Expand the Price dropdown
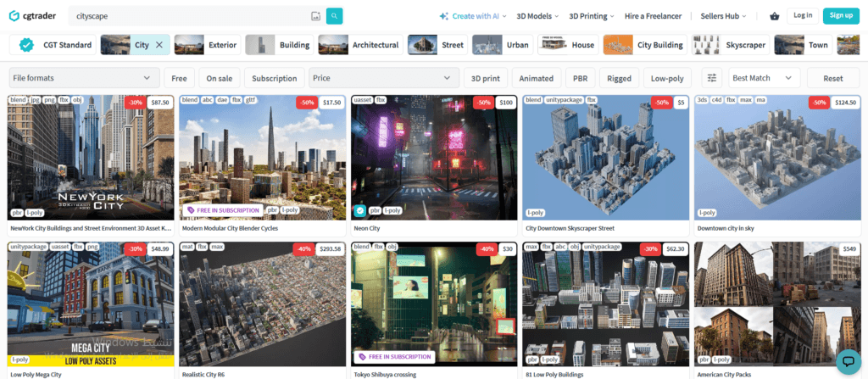Screen dimensions: 868x379 pyautogui.click(x=384, y=78)
